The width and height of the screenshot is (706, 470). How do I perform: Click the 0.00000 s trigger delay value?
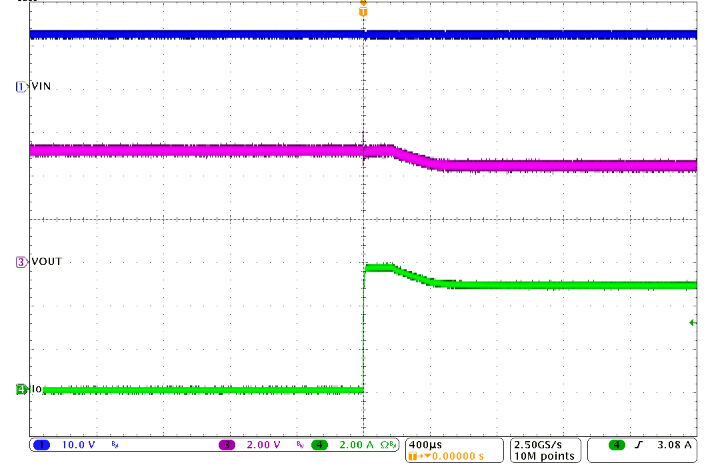pos(456,455)
